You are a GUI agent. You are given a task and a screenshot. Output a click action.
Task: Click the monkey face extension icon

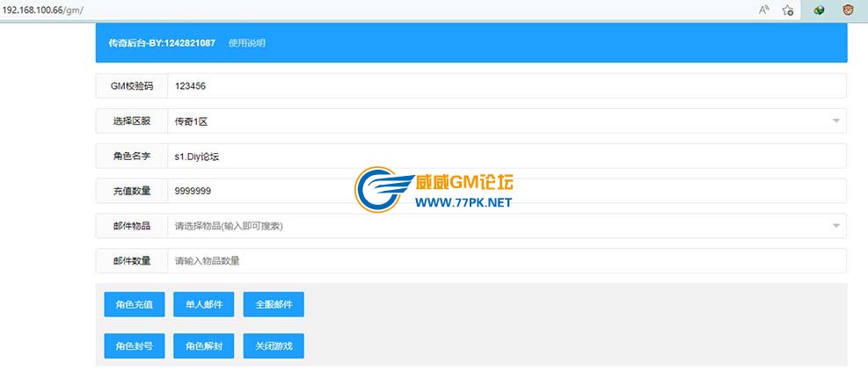pyautogui.click(x=848, y=11)
